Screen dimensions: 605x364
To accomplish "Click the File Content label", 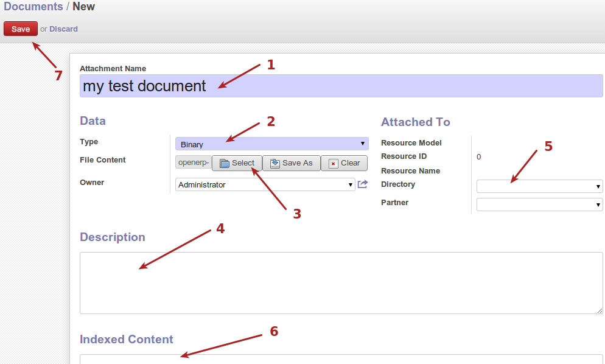I will pos(102,160).
